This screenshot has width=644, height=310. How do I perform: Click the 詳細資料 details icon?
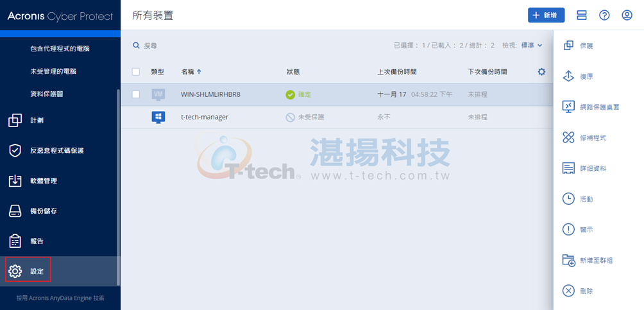568,168
